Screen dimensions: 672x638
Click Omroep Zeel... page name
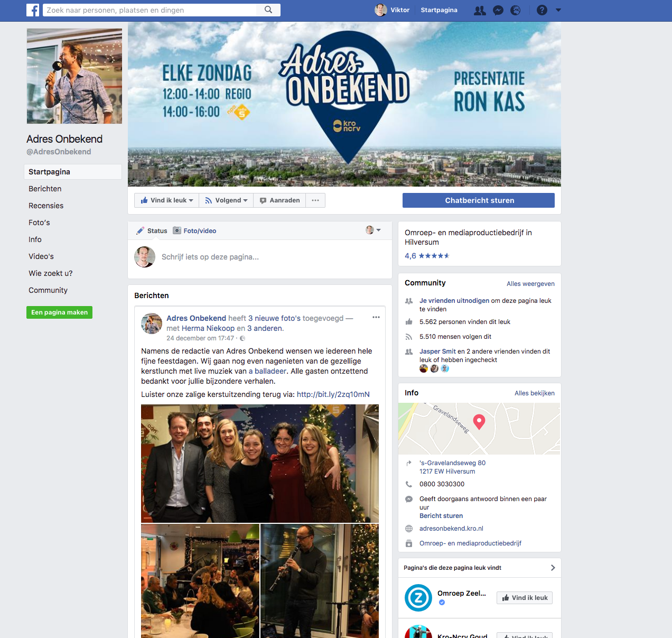462,593
